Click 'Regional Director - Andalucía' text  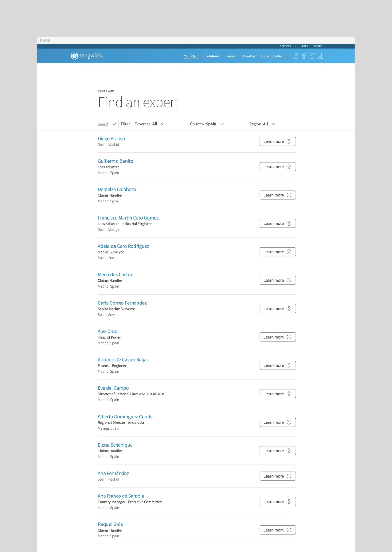pyautogui.click(x=121, y=422)
